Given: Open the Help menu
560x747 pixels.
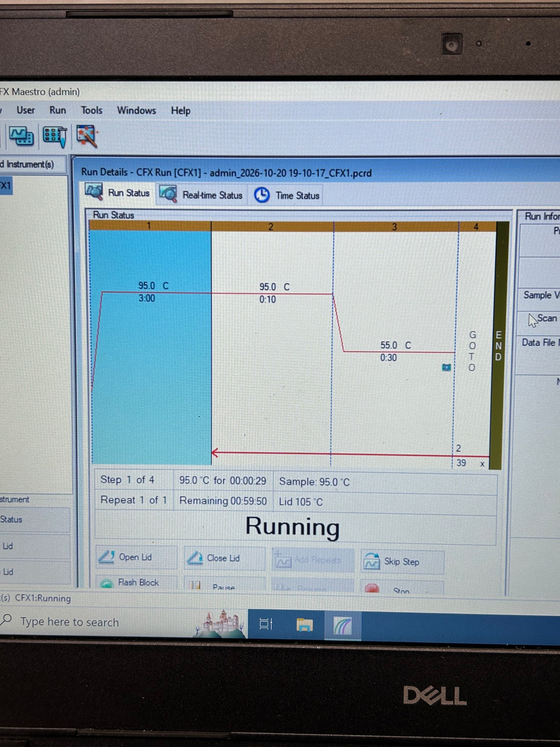Looking at the screenshot, I should [x=181, y=111].
